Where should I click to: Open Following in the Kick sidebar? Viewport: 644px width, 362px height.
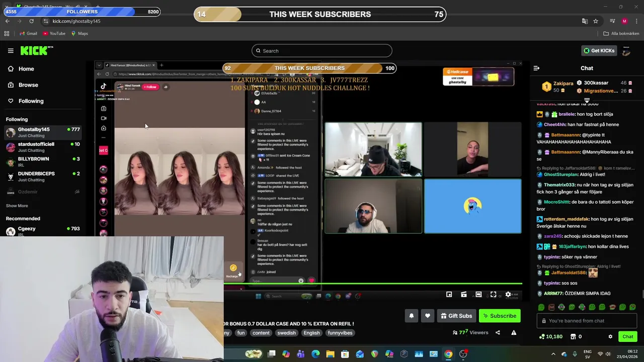tap(26, 101)
